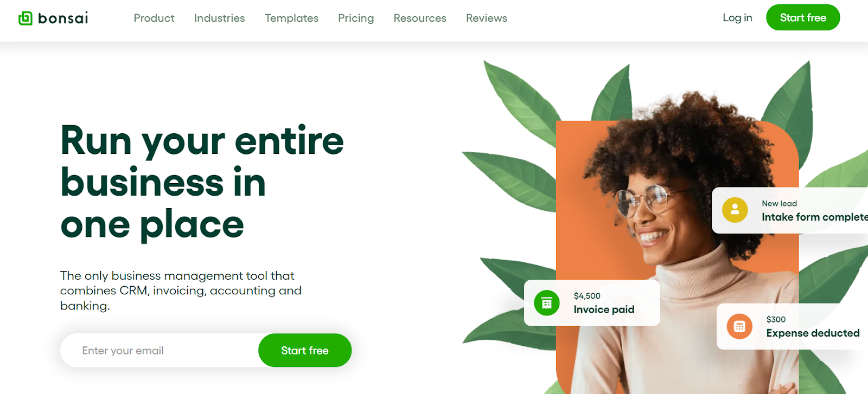Click Start free beside the email field
The height and width of the screenshot is (394, 868).
point(305,350)
